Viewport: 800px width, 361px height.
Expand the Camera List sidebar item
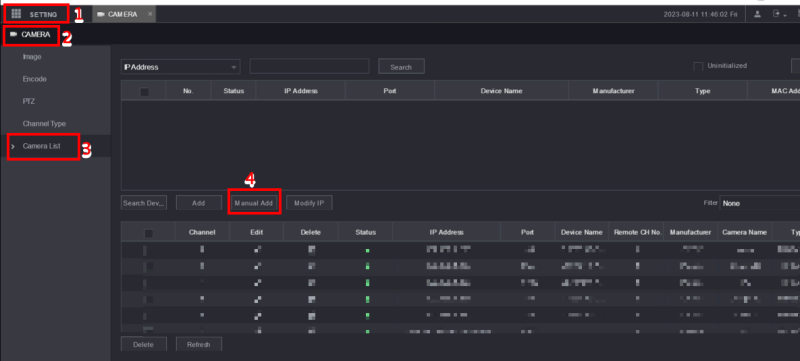[x=42, y=146]
